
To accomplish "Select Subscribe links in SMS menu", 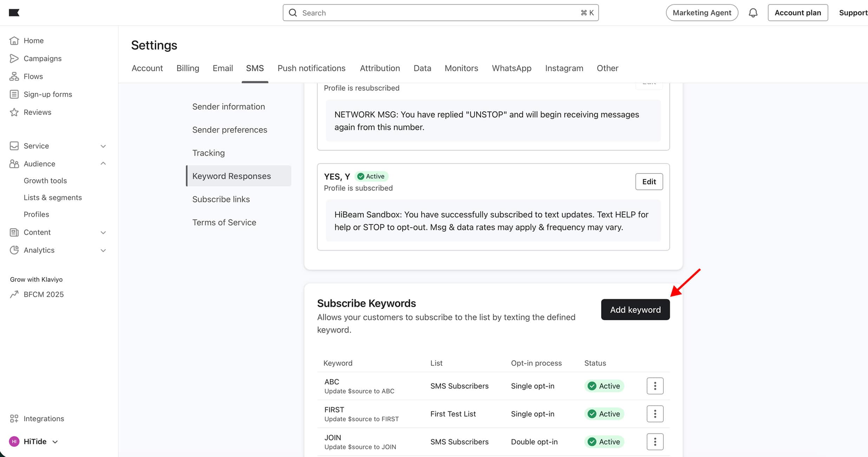I will click(x=221, y=199).
